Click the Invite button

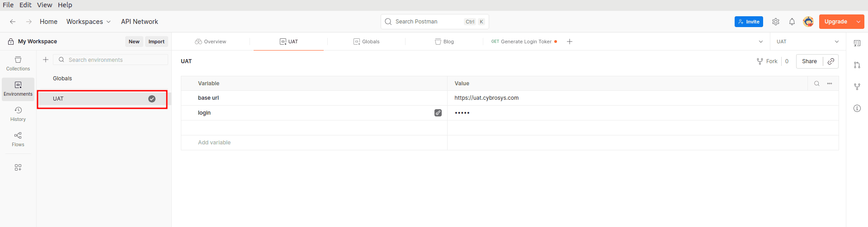[x=749, y=22]
